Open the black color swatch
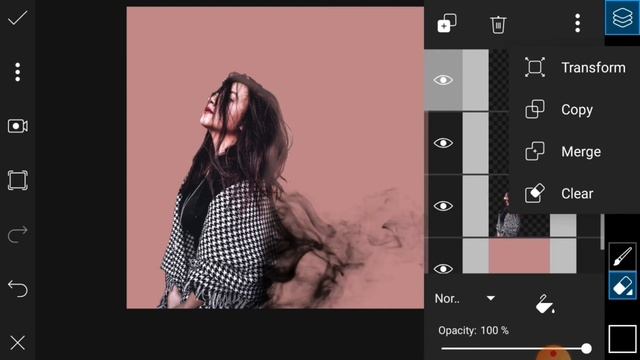This screenshot has width=640, height=360. click(x=622, y=338)
